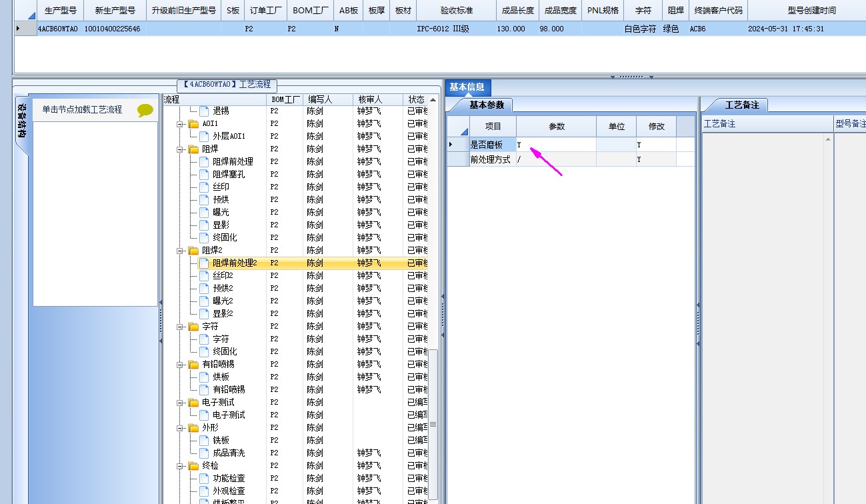Click the 铣板 document icon
This screenshot has width=866, height=504.
[204, 441]
